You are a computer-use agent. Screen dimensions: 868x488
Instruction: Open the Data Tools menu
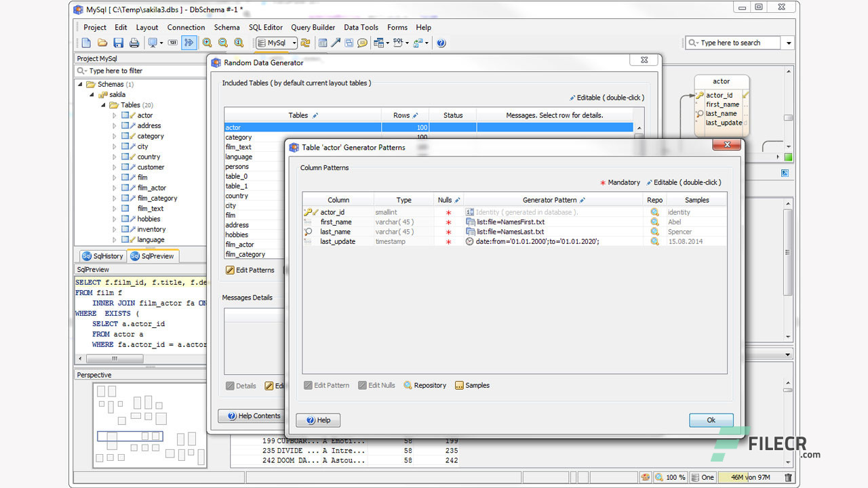361,27
